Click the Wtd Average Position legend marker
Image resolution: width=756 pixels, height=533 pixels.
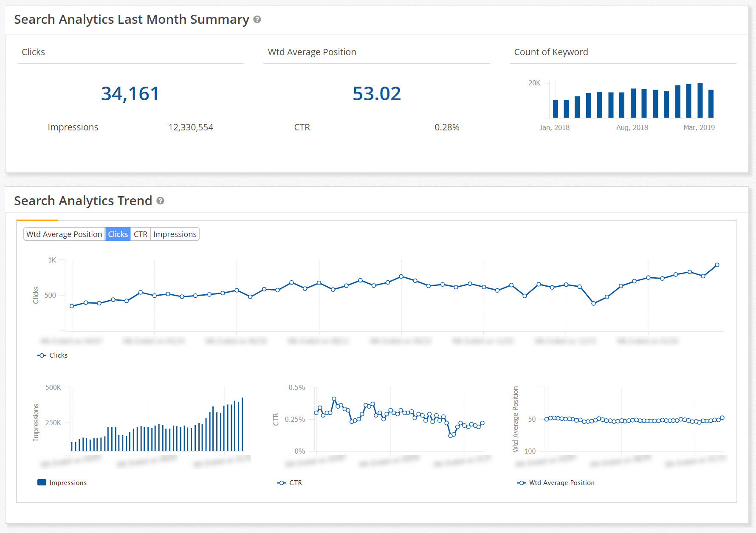pos(522,482)
